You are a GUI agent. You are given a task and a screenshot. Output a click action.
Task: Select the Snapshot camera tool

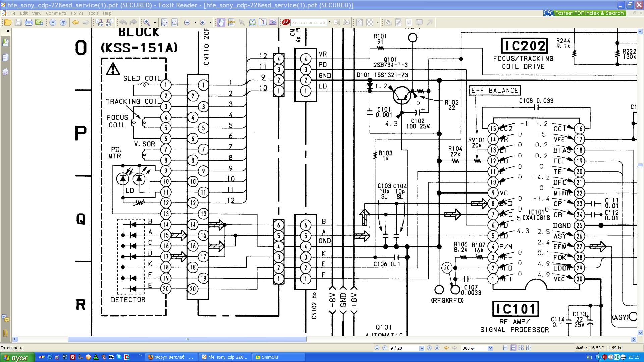click(x=273, y=22)
